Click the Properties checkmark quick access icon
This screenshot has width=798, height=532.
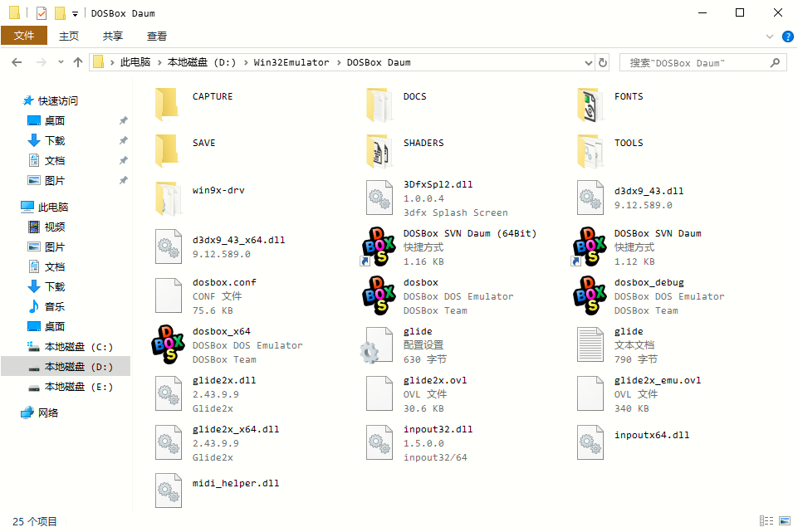pos(42,12)
